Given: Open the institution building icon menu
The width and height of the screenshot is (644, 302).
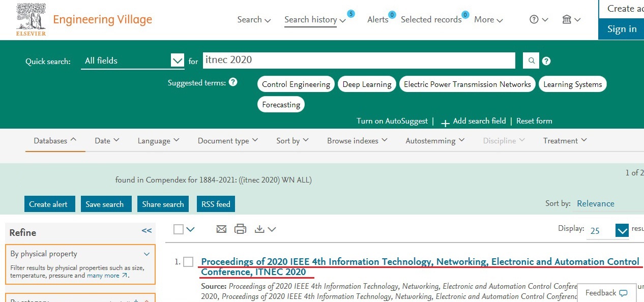Looking at the screenshot, I should (571, 19).
